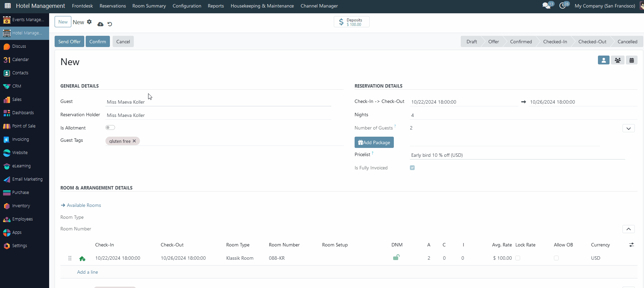Click the DNM unlock icon in room line
644x288 pixels.
pos(396,257)
